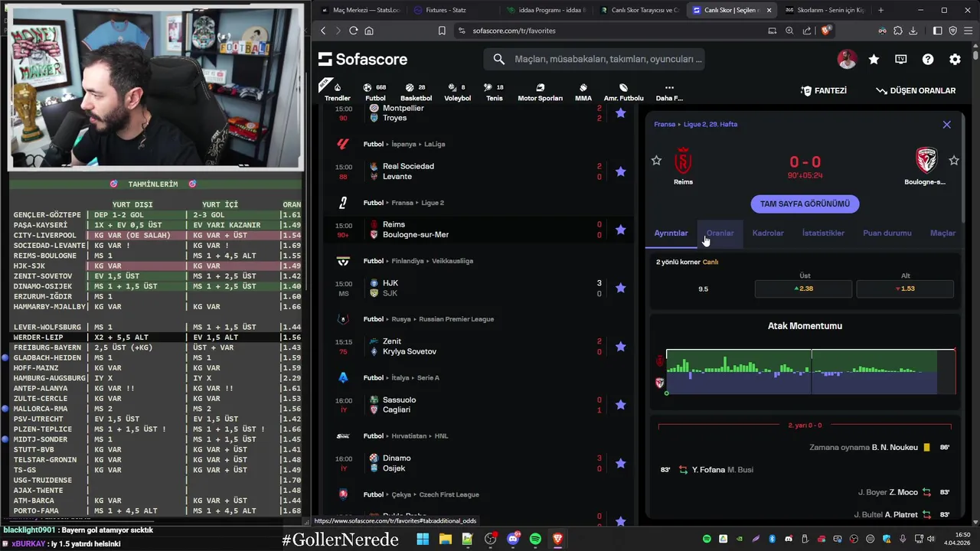Unfavorite the Reims vs Boulogne-sur-Mer match star
980x551 pixels.
coord(621,230)
